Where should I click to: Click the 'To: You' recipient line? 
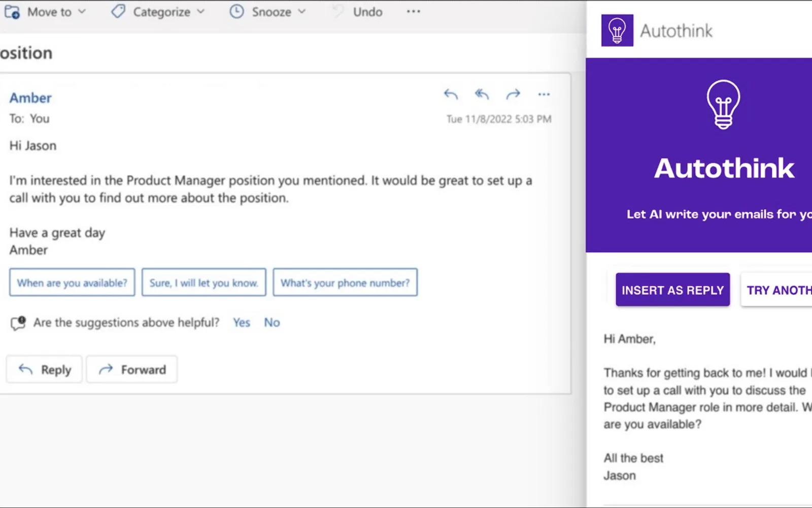(x=29, y=119)
